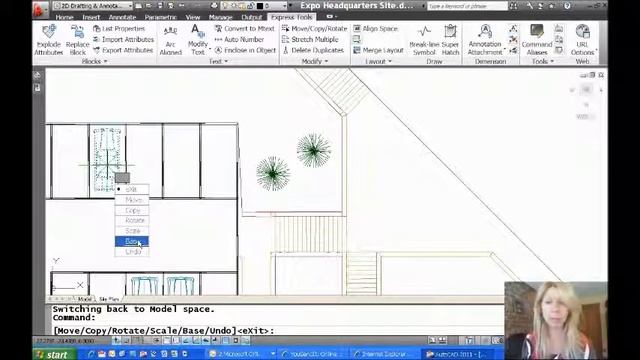
Task: Expand the Modify panel
Action: coord(315,61)
